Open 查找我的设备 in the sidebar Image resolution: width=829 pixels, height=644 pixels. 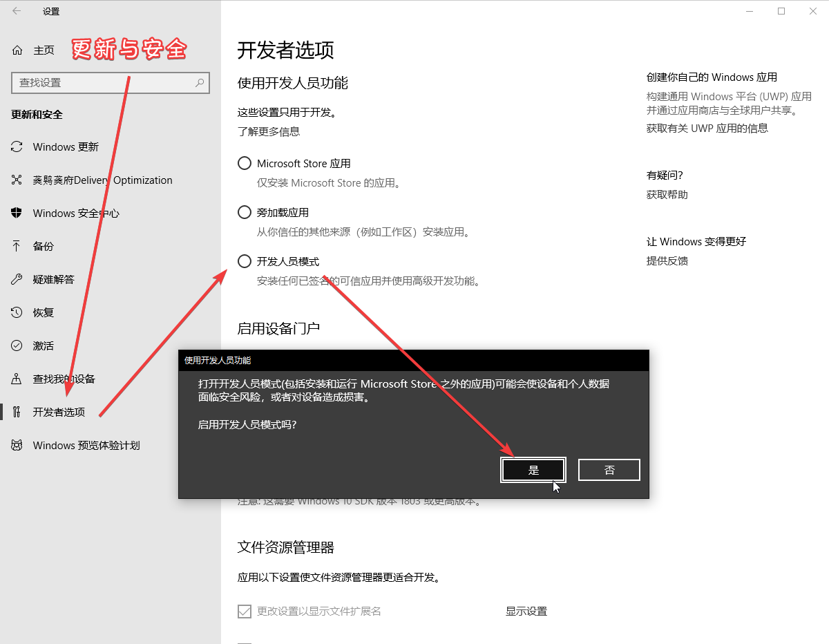pyautogui.click(x=64, y=379)
